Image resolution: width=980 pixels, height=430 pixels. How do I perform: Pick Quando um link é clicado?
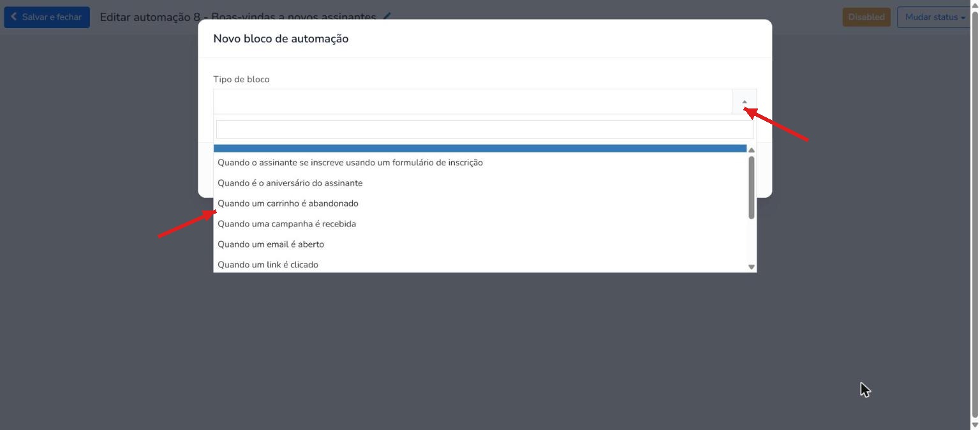point(480,264)
